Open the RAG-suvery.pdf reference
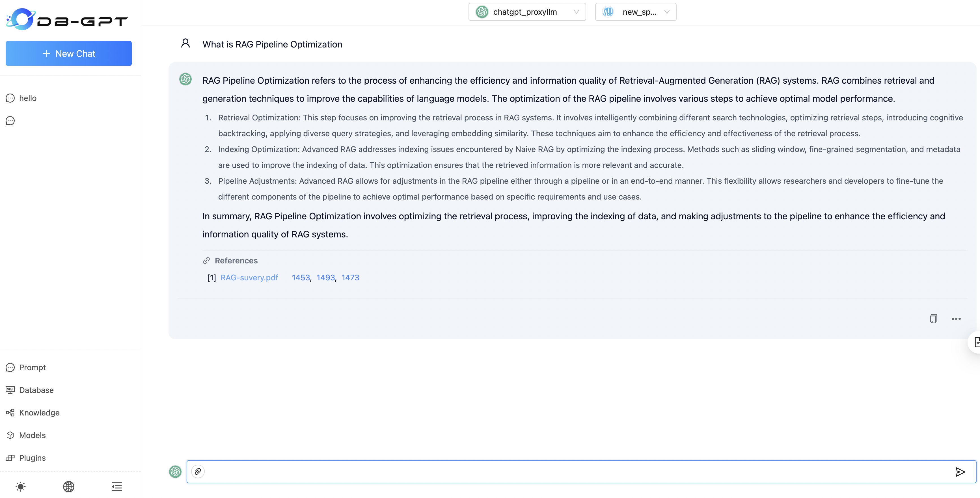 click(249, 278)
